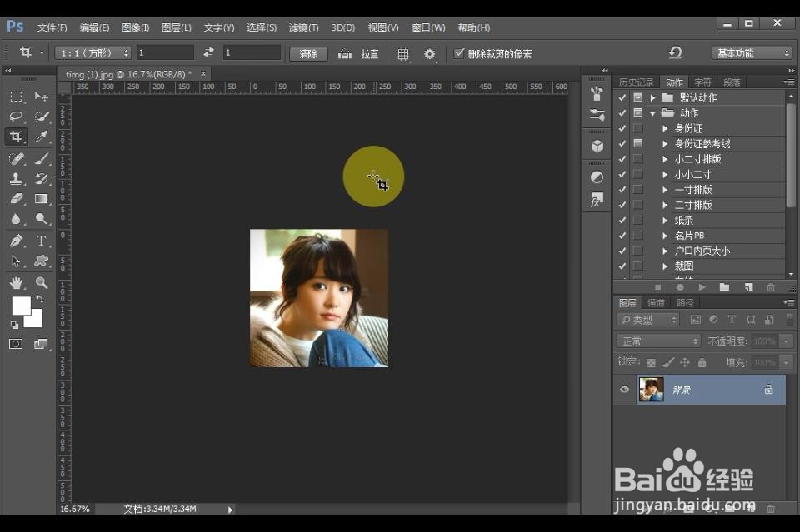Toggle the delete cropped pixels checkbox
The height and width of the screenshot is (532, 800).
click(x=459, y=53)
